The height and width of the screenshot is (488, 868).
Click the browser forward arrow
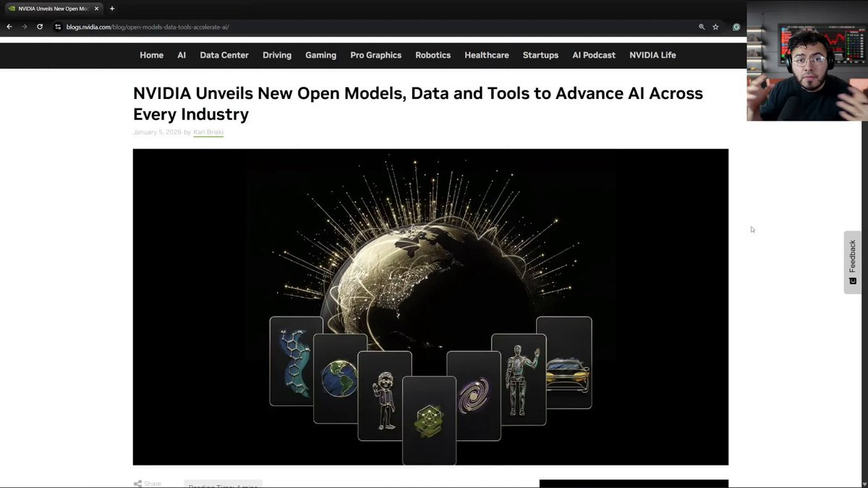tap(24, 27)
